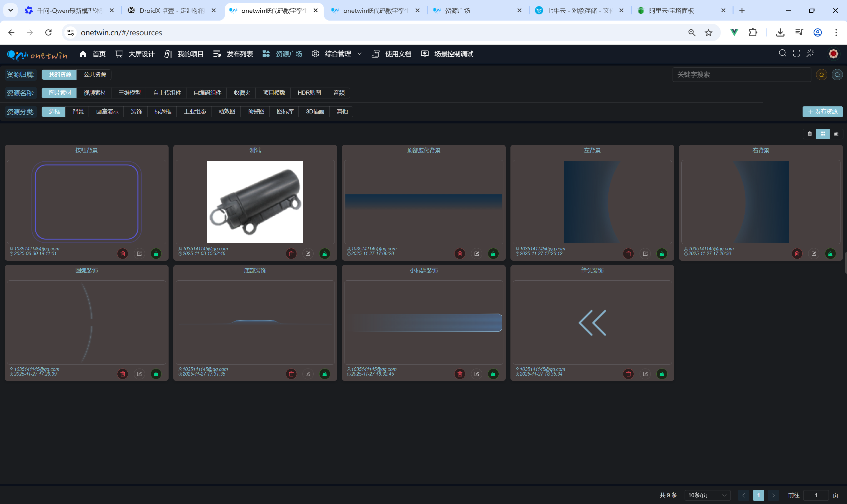
Task: Click the theme toggle sparkle icon
Action: [811, 53]
